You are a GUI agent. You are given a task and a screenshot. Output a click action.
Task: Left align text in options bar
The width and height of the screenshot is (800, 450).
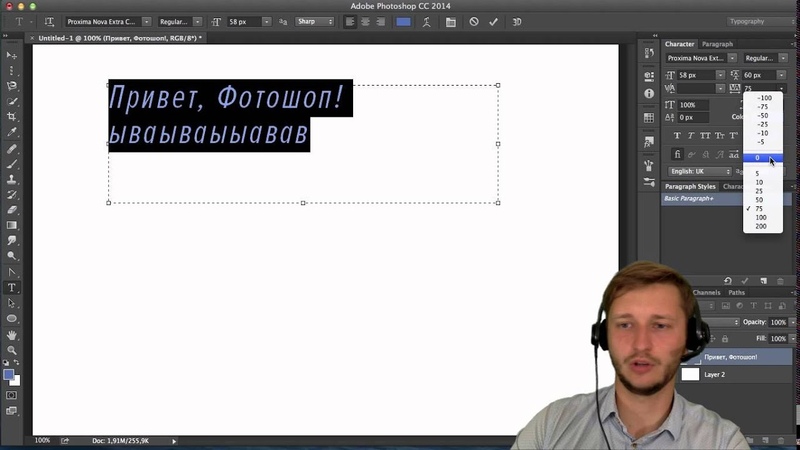coord(350,22)
